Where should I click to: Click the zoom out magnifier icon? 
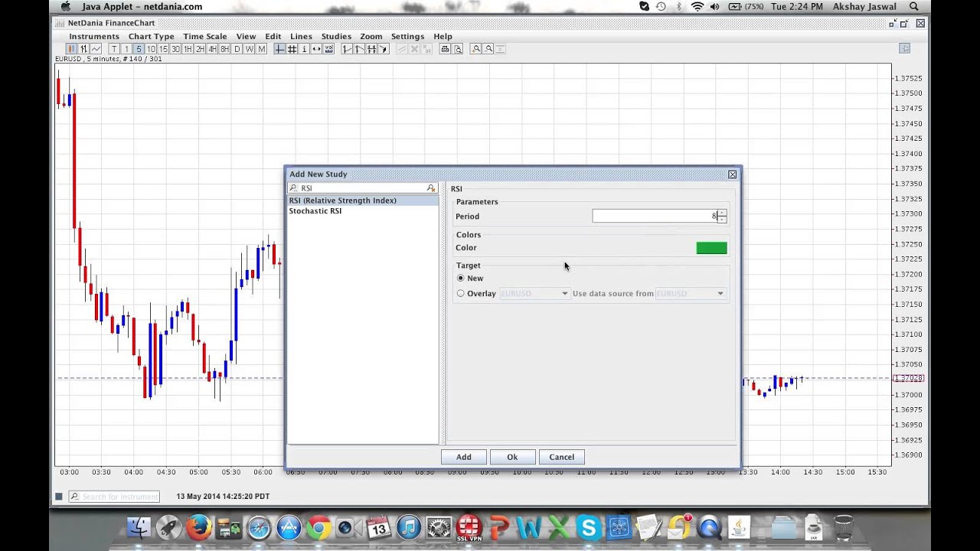(488, 49)
